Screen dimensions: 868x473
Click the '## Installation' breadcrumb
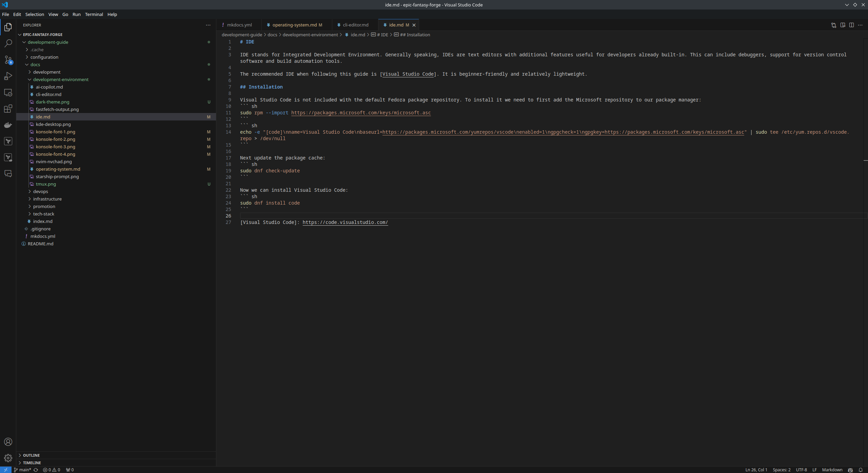(412, 35)
